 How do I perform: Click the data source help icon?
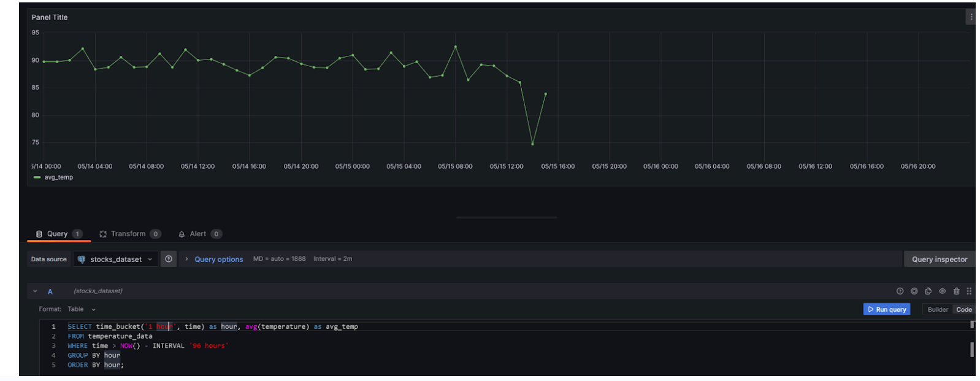169,259
